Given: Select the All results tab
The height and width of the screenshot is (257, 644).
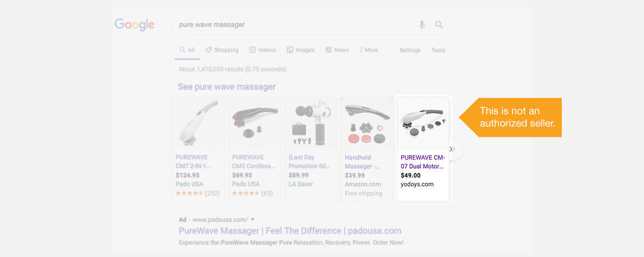Looking at the screenshot, I should pyautogui.click(x=187, y=50).
